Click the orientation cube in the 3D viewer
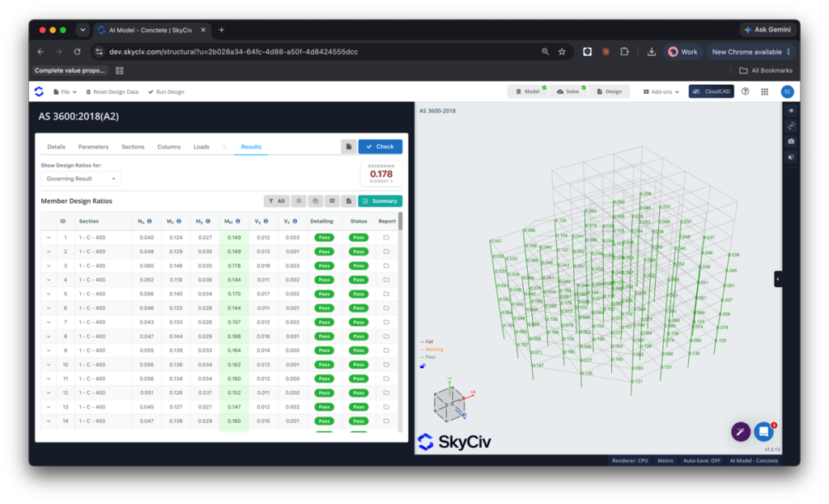This screenshot has height=504, width=829. (449, 404)
